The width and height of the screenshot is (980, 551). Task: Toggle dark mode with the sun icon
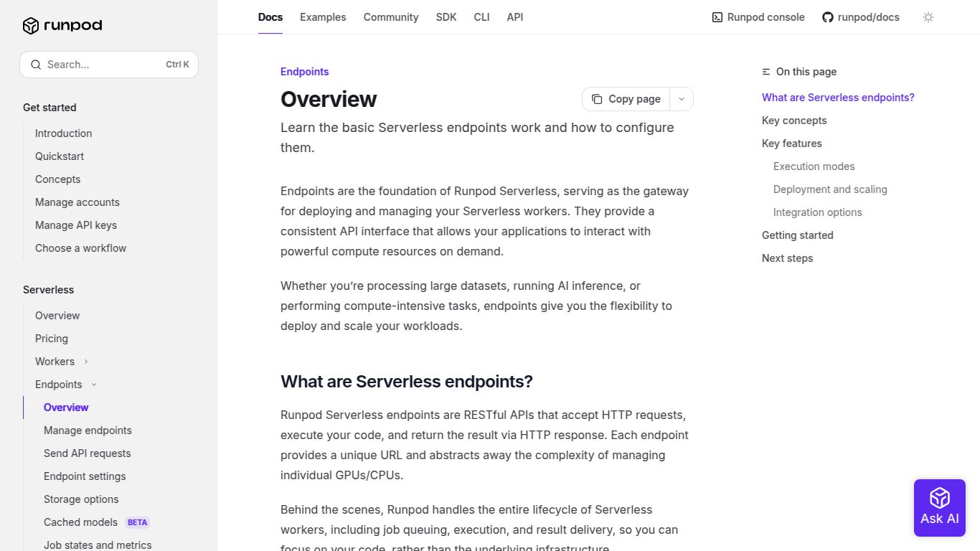928,17
